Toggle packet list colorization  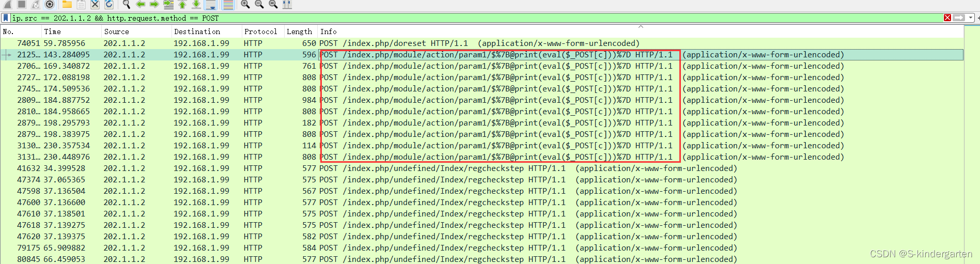[x=228, y=4]
